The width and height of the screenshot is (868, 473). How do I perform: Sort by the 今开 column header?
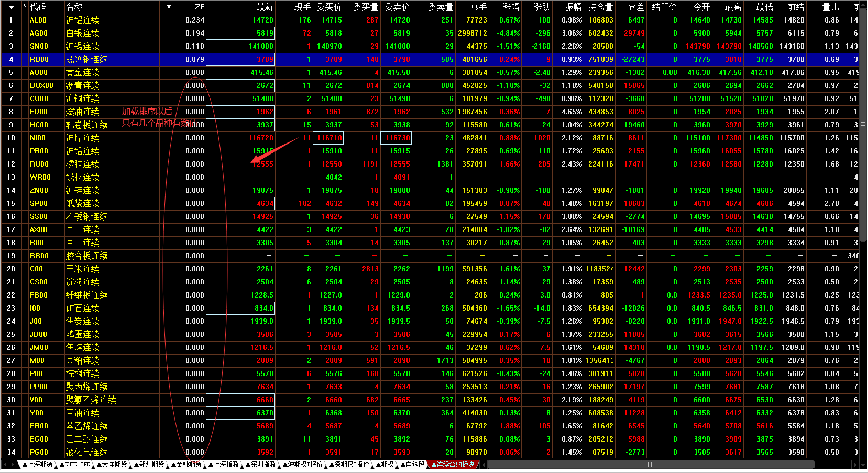point(701,7)
